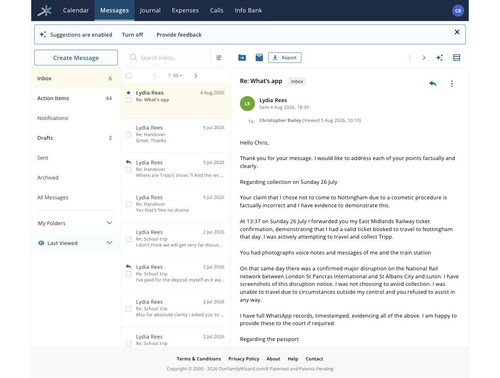The height and width of the screenshot is (378, 500).
Task: Tick checkbox of the last School trip message
Action: tap(128, 344)
